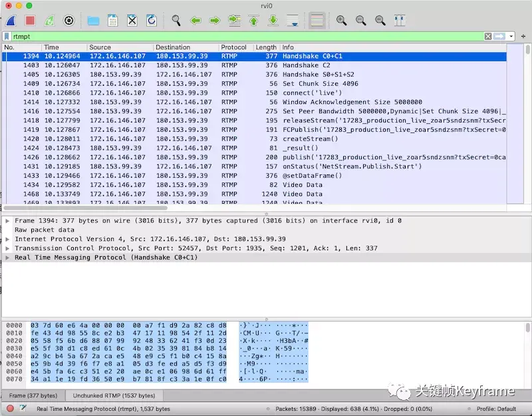Image resolution: width=532 pixels, height=416 pixels.
Task: Add a display filter button with plus
Action: (x=523, y=37)
